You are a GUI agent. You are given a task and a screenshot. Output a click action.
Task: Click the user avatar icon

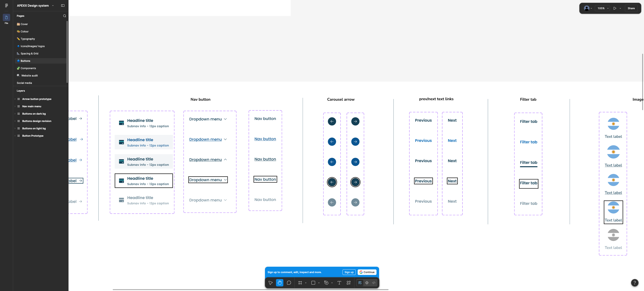(586, 8)
